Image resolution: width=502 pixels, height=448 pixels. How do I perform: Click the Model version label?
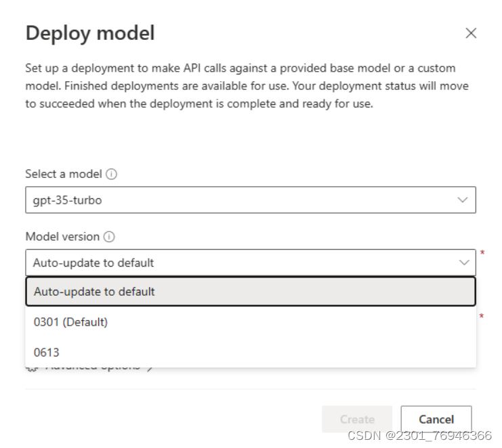click(x=62, y=237)
